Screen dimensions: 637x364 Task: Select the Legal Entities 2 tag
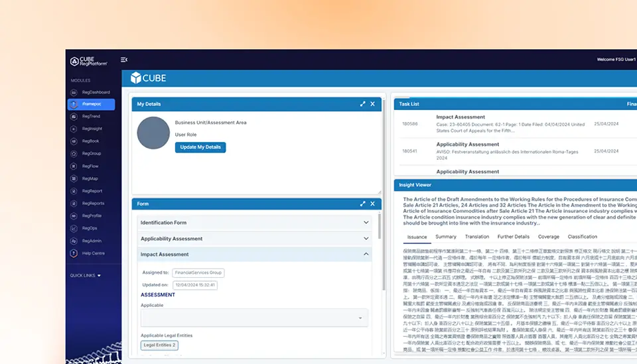tap(159, 345)
